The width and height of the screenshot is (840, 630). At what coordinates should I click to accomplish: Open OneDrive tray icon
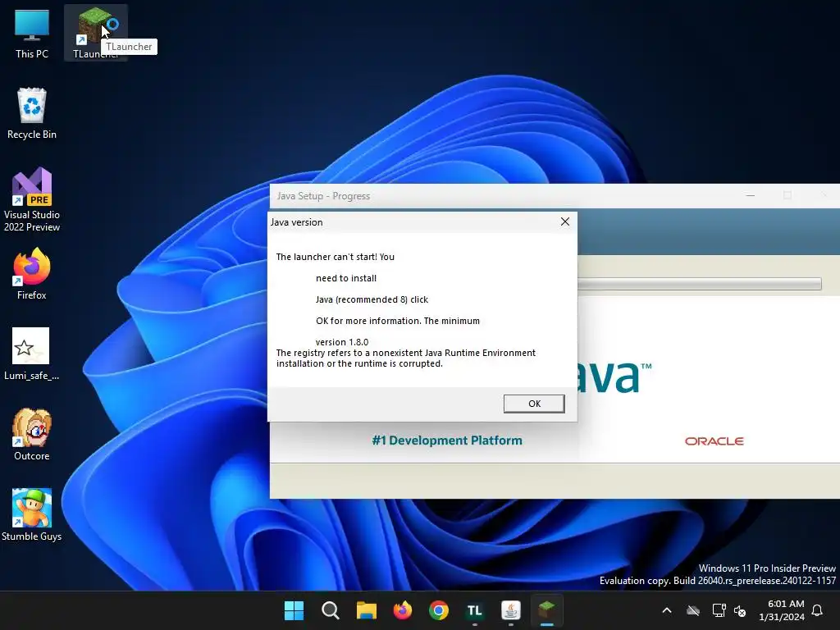pyautogui.click(x=693, y=610)
